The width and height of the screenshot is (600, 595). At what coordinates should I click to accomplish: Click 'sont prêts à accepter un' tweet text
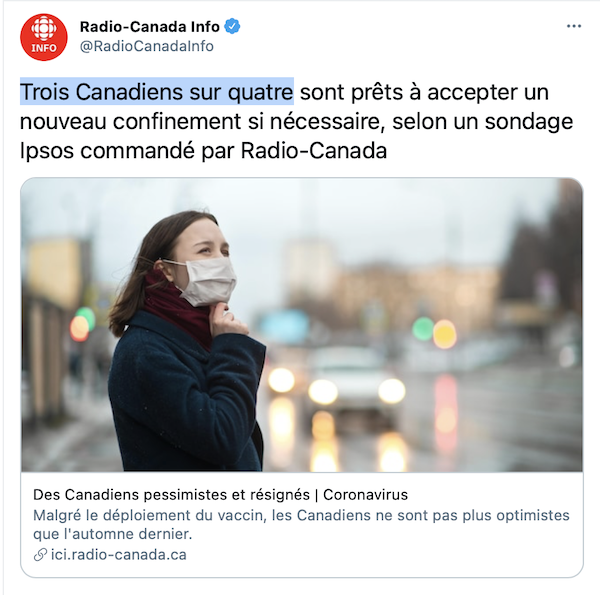point(424,92)
